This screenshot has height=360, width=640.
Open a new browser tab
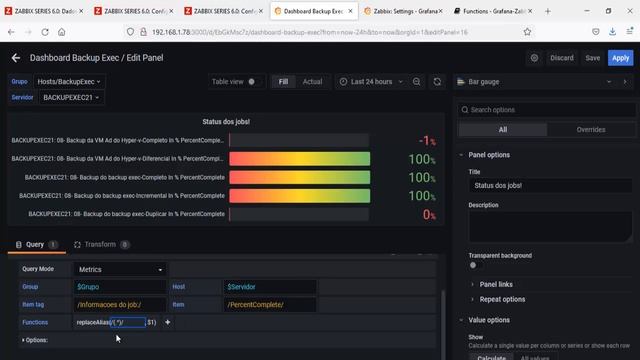pyautogui.click(x=548, y=11)
